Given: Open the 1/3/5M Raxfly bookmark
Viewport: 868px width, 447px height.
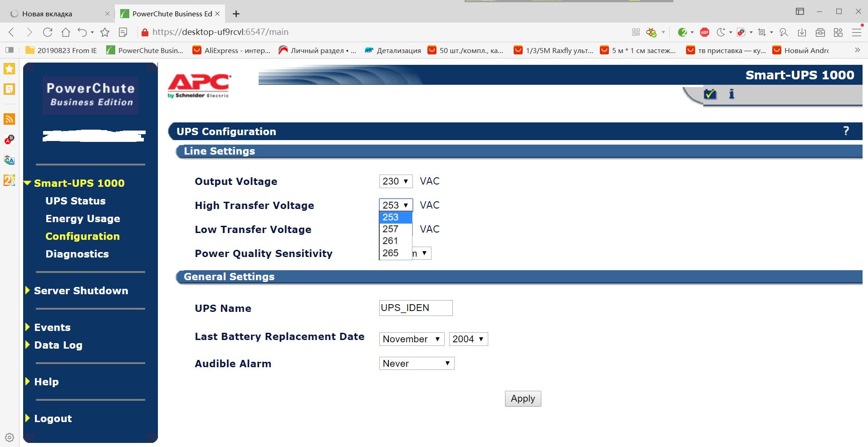Looking at the screenshot, I should (554, 50).
